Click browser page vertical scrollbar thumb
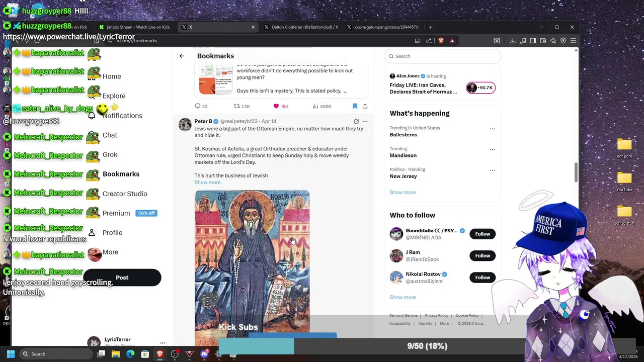 [x=576, y=172]
